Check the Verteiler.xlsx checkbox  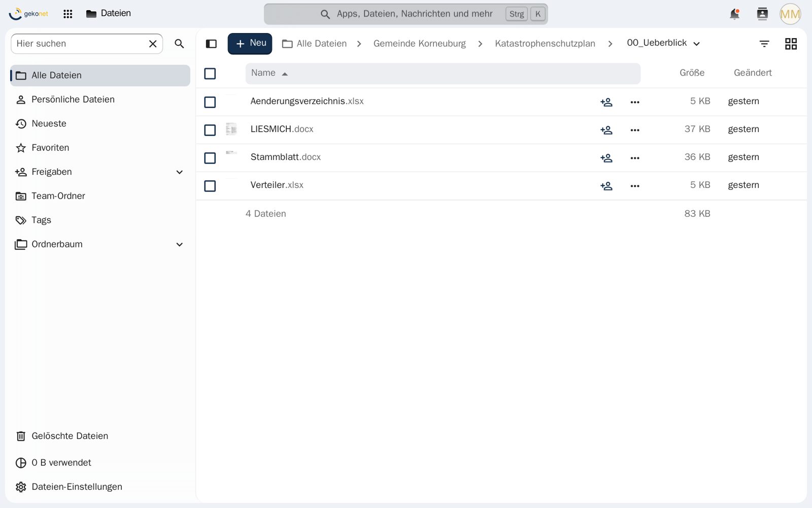tap(210, 186)
